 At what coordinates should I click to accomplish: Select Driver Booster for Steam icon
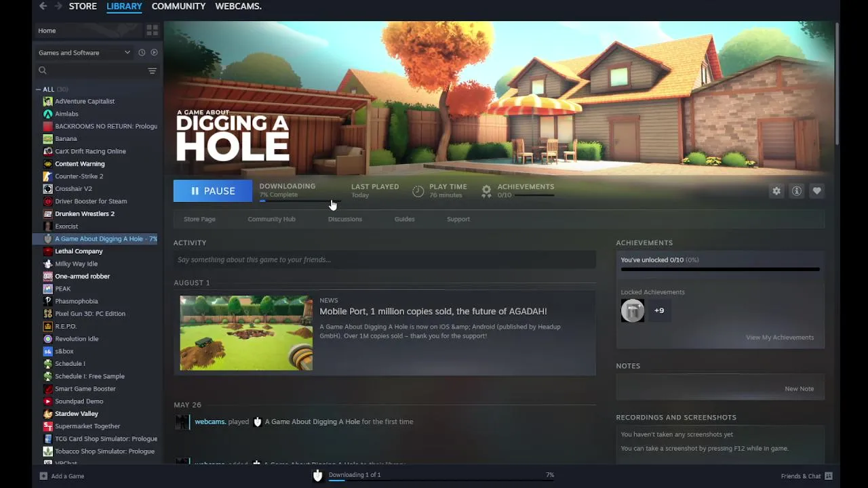point(47,201)
